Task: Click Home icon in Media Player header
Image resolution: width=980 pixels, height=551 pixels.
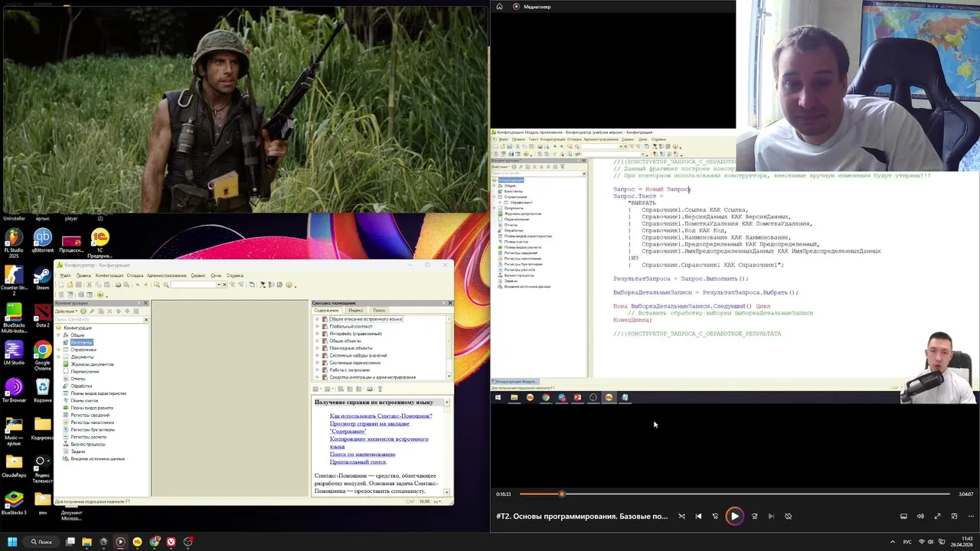Action: (499, 6)
